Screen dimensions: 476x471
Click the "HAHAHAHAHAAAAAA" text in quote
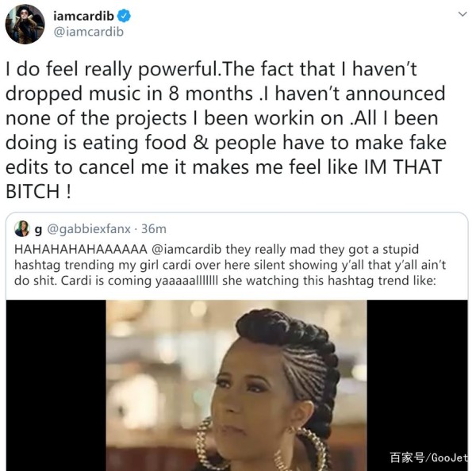(x=81, y=250)
